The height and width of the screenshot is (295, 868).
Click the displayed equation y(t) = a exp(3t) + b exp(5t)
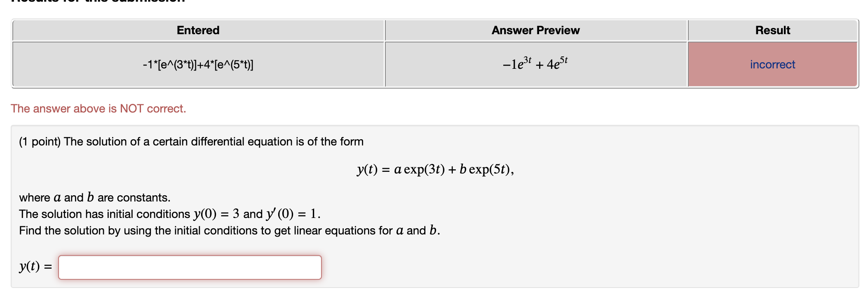[434, 169]
